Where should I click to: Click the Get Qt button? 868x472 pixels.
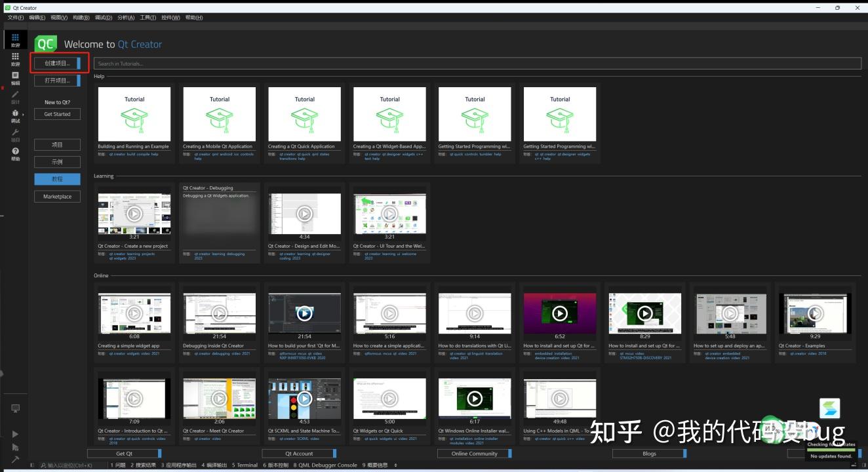pyautogui.click(x=123, y=453)
